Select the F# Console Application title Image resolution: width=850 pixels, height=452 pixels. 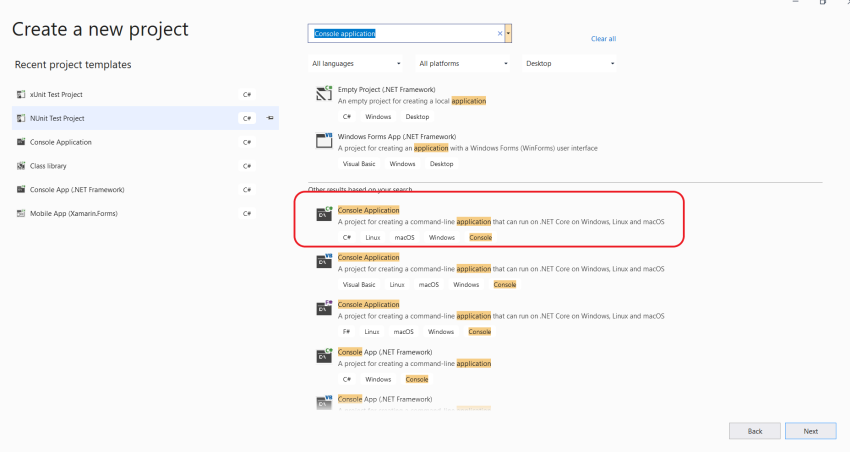pos(369,305)
